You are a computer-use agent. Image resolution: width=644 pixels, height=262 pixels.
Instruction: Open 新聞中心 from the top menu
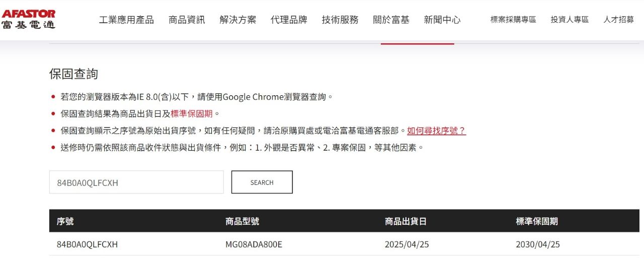point(442,20)
